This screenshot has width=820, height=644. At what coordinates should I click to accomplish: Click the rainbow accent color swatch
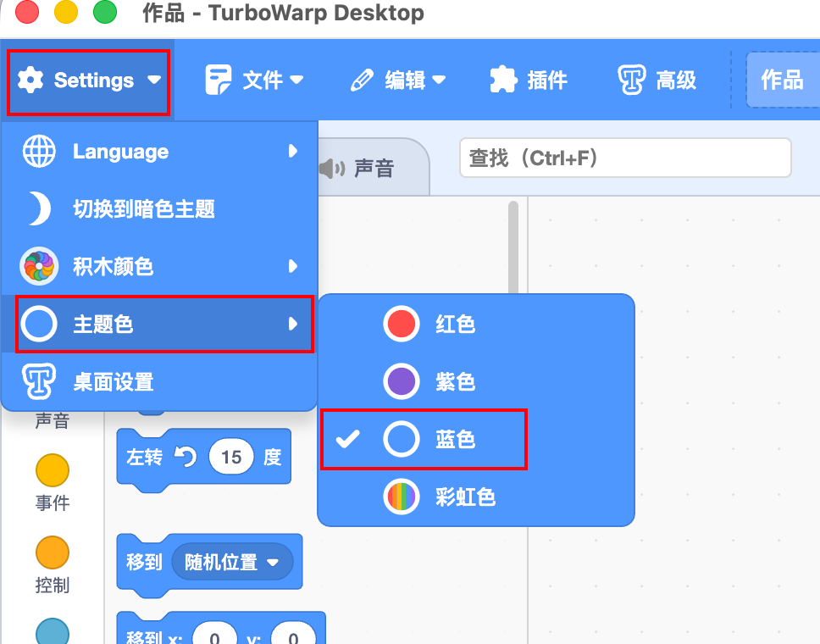click(x=402, y=497)
